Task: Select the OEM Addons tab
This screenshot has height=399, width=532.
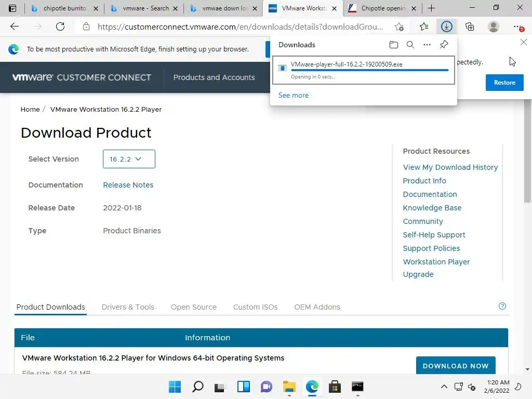Action: tap(317, 307)
